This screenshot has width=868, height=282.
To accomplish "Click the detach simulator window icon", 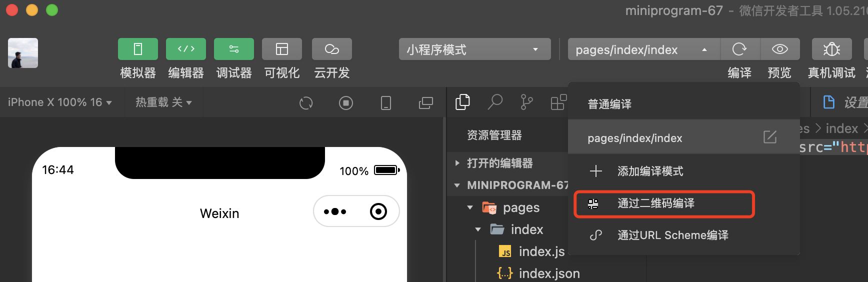I will [x=426, y=103].
